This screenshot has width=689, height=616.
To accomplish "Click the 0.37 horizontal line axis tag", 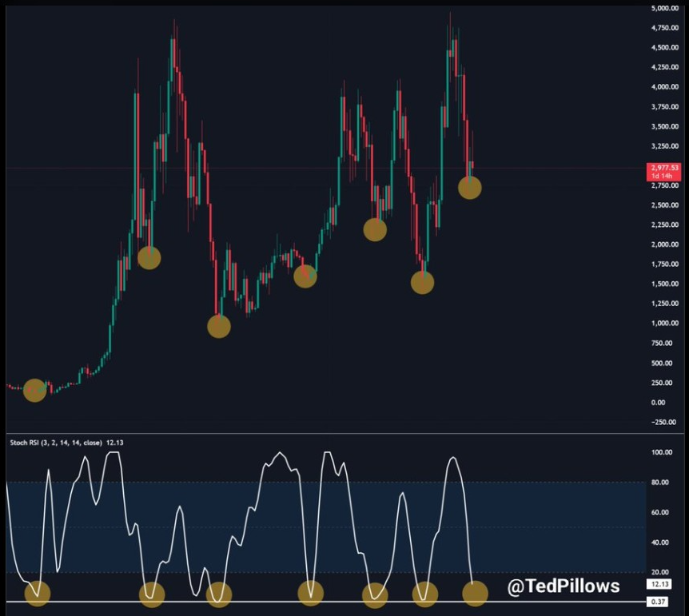I will click(x=658, y=602).
